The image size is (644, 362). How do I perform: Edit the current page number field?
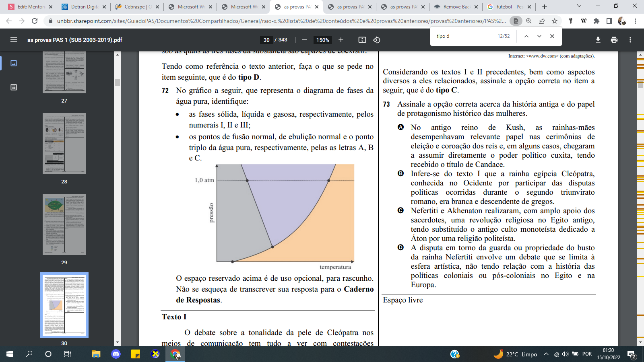266,40
